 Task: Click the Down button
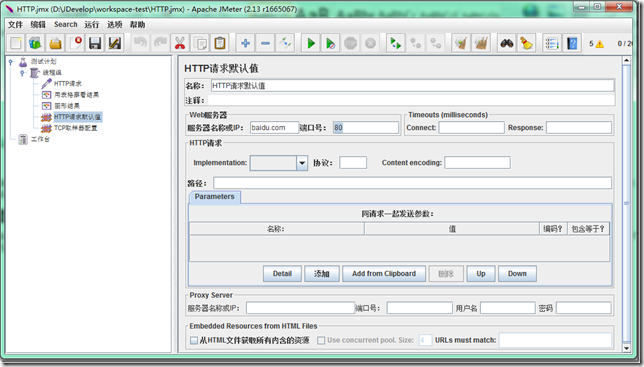517,274
